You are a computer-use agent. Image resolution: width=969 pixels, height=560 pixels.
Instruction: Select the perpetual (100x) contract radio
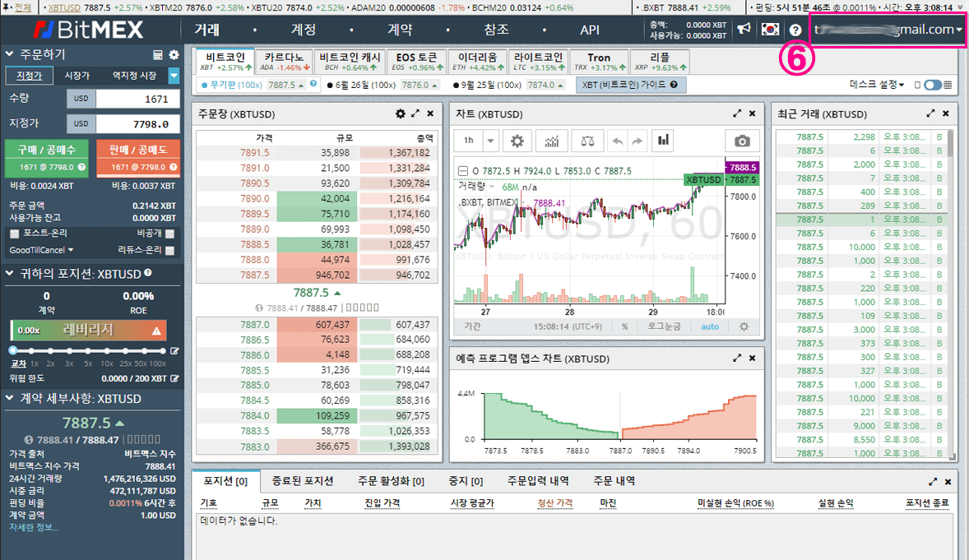[x=205, y=85]
